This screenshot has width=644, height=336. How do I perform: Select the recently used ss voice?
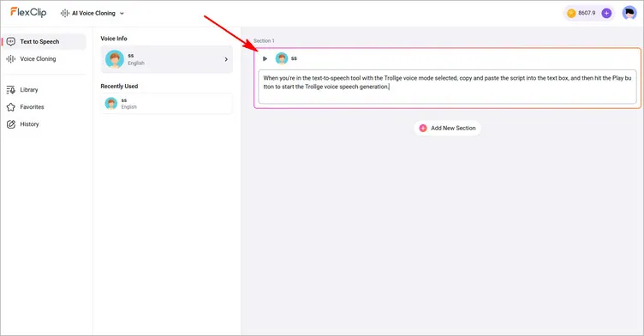(x=166, y=103)
